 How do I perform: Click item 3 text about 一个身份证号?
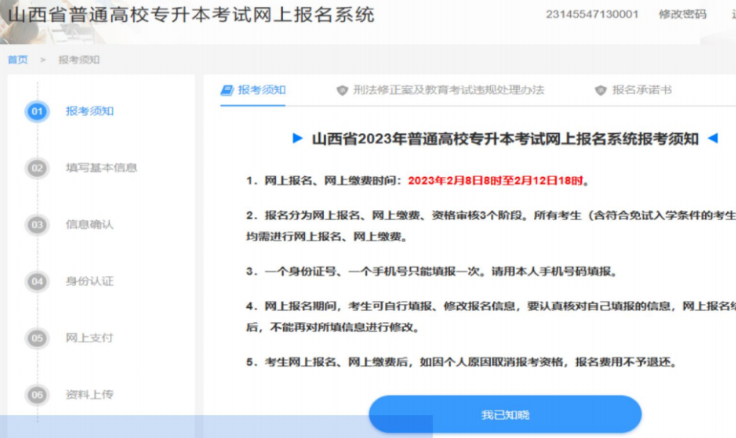tap(431, 272)
